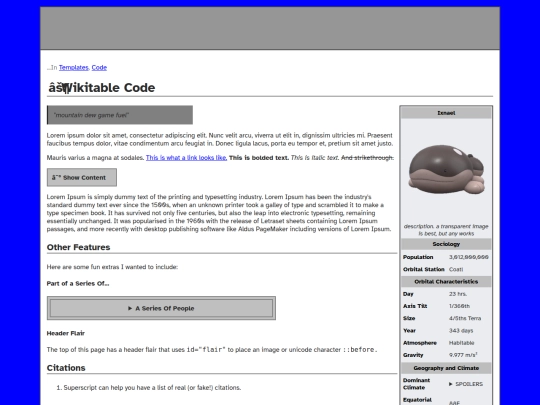The height and width of the screenshot is (405, 540).
Task: Click the 'Header Flair' subheading
Action: (66, 333)
